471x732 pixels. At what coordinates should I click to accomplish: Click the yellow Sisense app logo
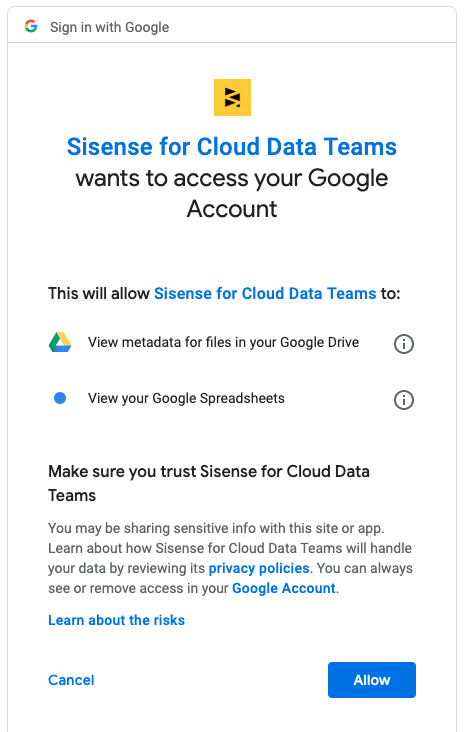tap(232, 97)
